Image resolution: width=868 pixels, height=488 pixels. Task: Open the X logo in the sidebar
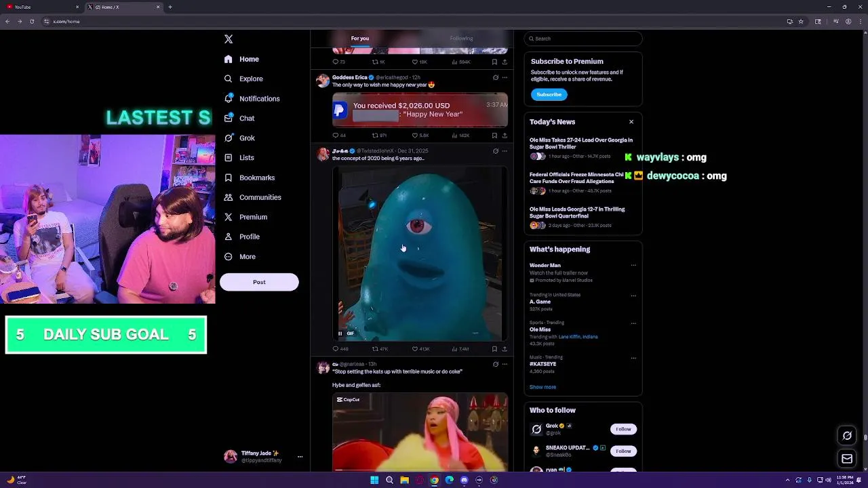point(229,39)
